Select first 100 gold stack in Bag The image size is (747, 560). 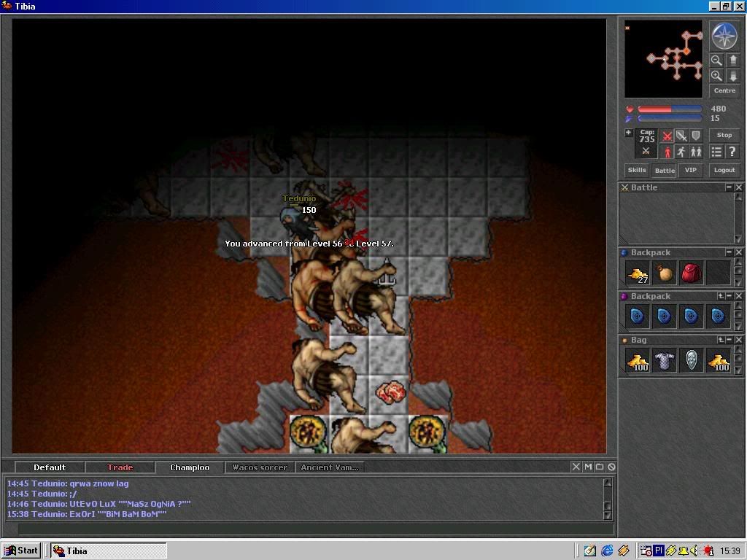click(638, 360)
